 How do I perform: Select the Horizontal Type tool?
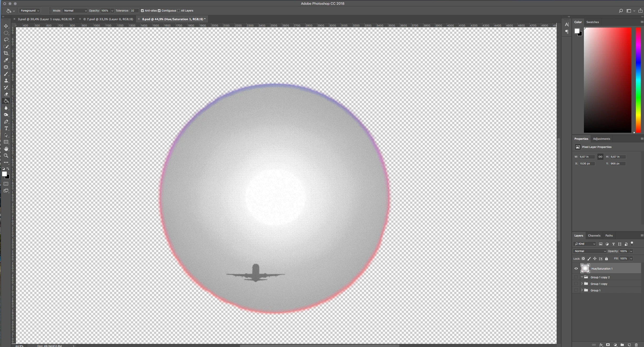tap(6, 128)
